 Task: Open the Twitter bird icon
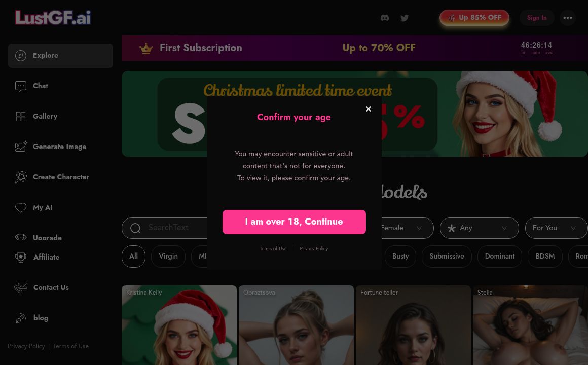pos(405,18)
